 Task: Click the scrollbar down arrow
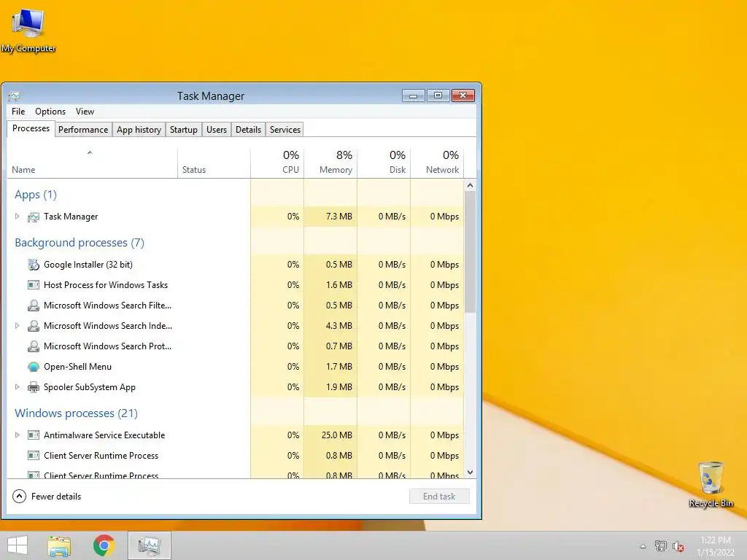click(x=470, y=472)
